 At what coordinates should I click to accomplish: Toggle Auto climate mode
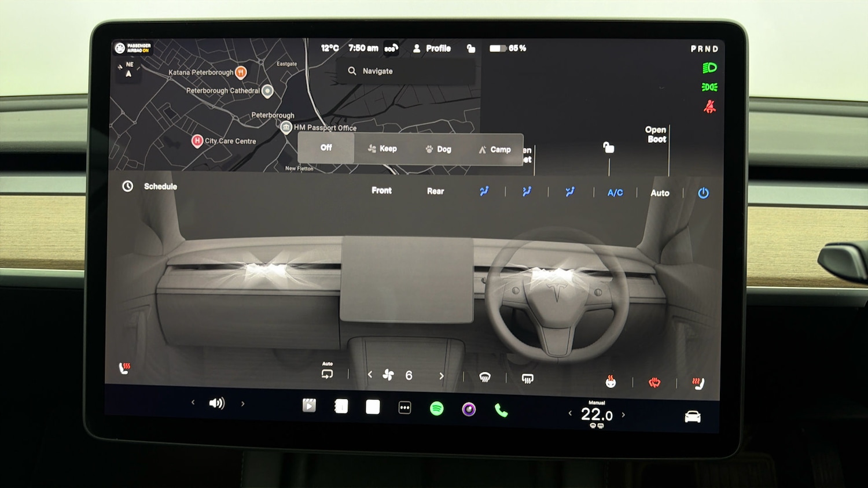click(x=660, y=193)
